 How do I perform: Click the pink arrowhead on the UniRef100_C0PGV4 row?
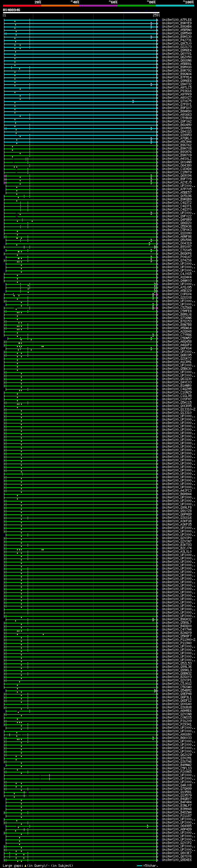(x=157, y=294)
